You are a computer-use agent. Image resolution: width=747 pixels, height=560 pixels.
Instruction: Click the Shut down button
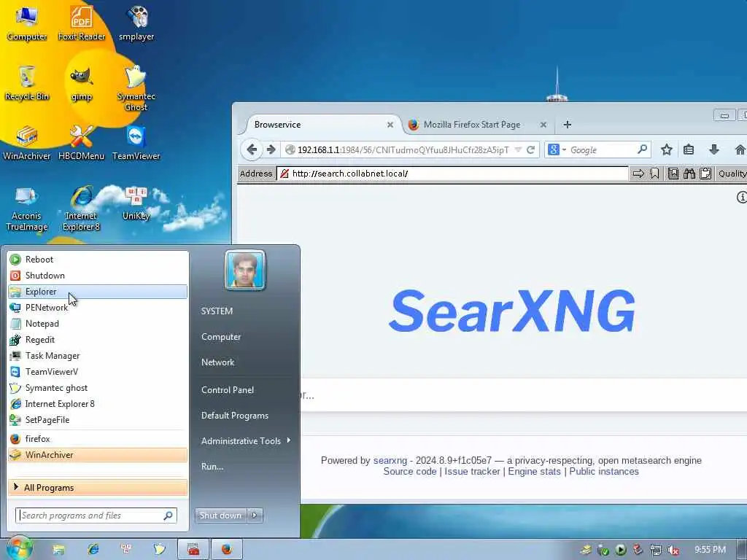click(220, 516)
